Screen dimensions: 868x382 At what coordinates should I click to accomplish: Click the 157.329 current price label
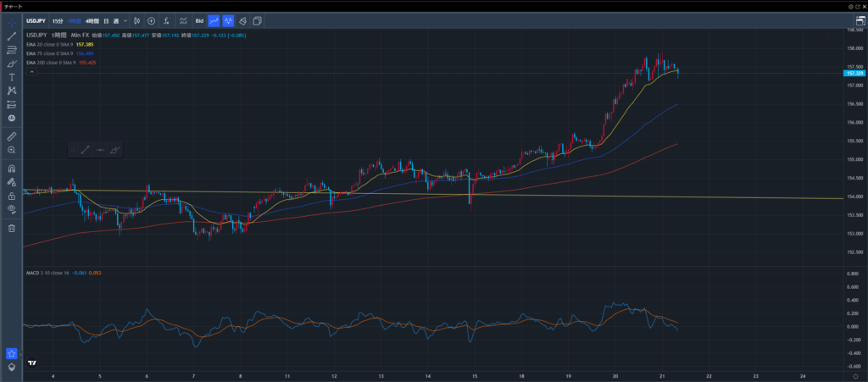click(854, 74)
